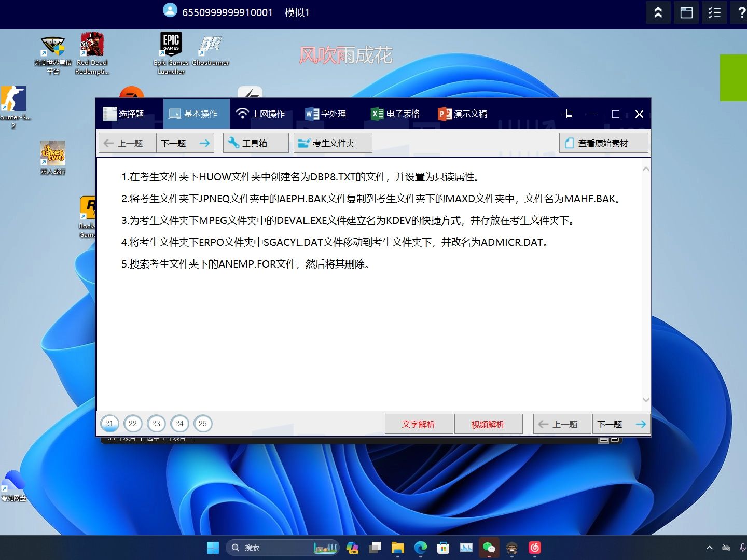Open the 完美世界竞技平台 desktop icon
Screen dimensions: 747x560
tap(53, 55)
